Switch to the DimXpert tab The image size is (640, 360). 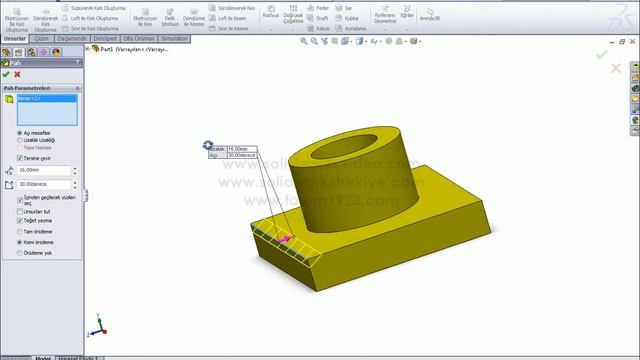[105, 39]
